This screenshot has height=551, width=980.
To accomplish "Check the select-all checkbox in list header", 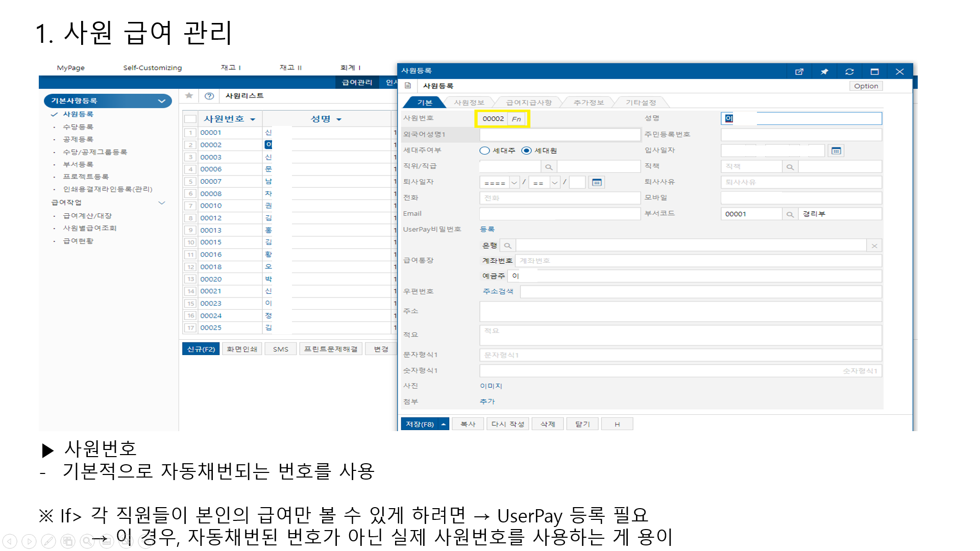I will pyautogui.click(x=190, y=119).
